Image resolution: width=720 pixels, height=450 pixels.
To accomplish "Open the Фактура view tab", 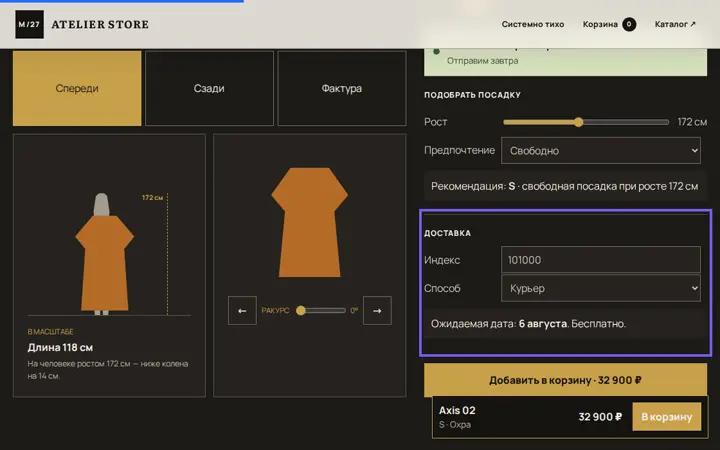I will click(x=342, y=88).
